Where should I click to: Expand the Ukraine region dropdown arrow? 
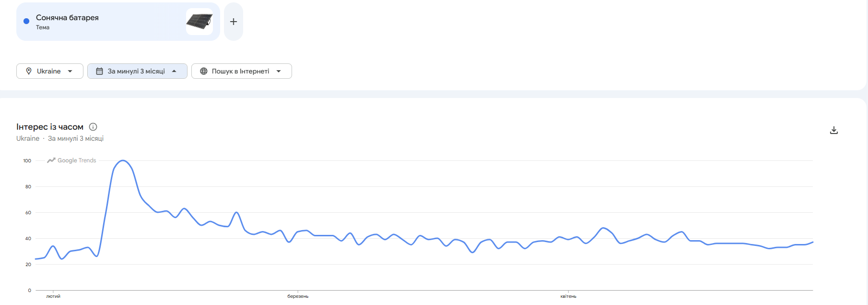coord(70,71)
